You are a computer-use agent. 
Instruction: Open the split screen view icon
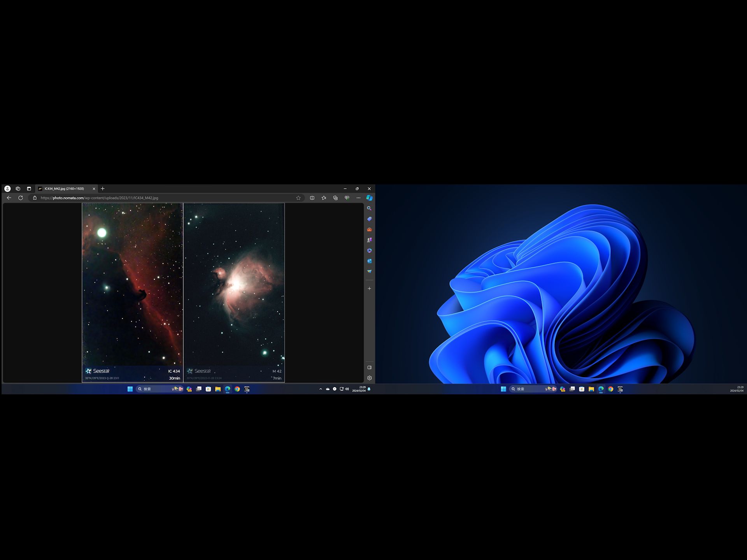point(312,198)
